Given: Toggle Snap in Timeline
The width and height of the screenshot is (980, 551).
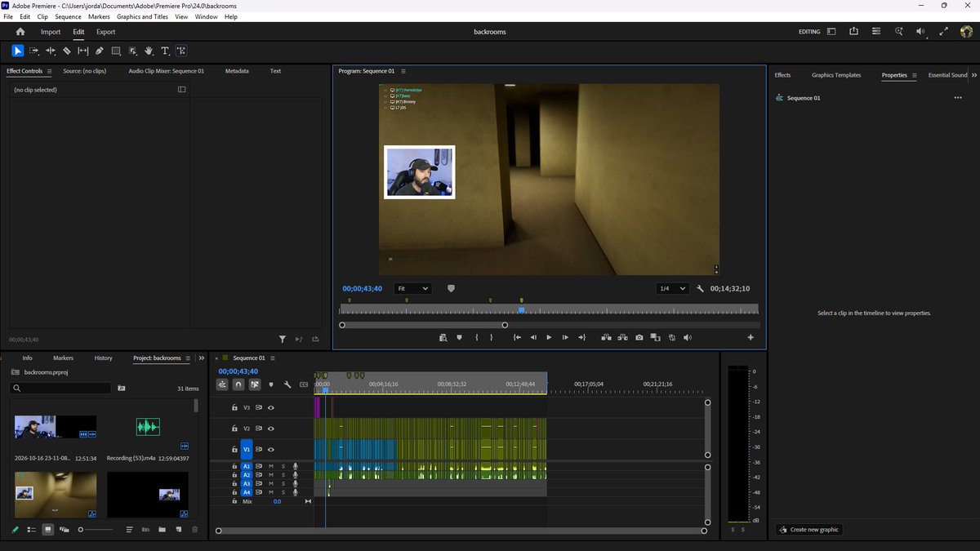Looking at the screenshot, I should (x=238, y=384).
